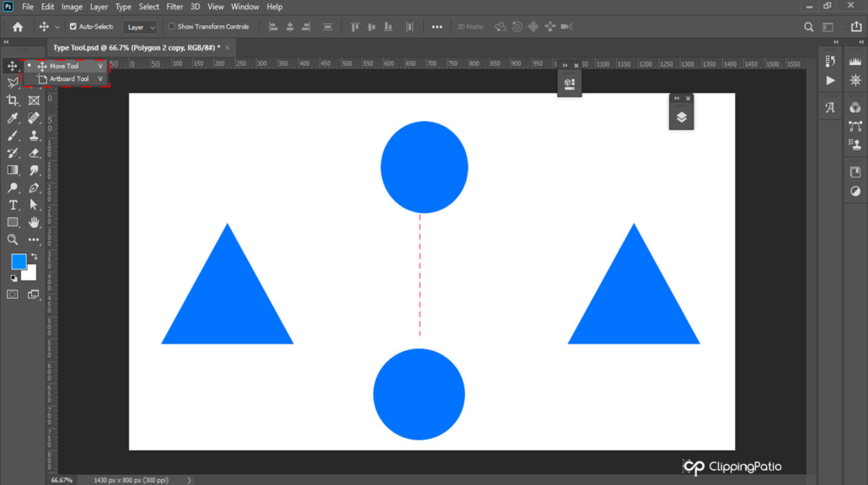The width and height of the screenshot is (868, 485).
Task: Click the foreground color swatch
Action: (19, 262)
